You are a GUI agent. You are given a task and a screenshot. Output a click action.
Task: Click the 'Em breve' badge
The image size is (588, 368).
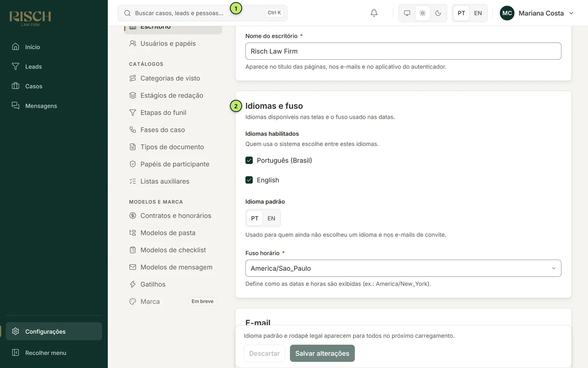(x=203, y=301)
